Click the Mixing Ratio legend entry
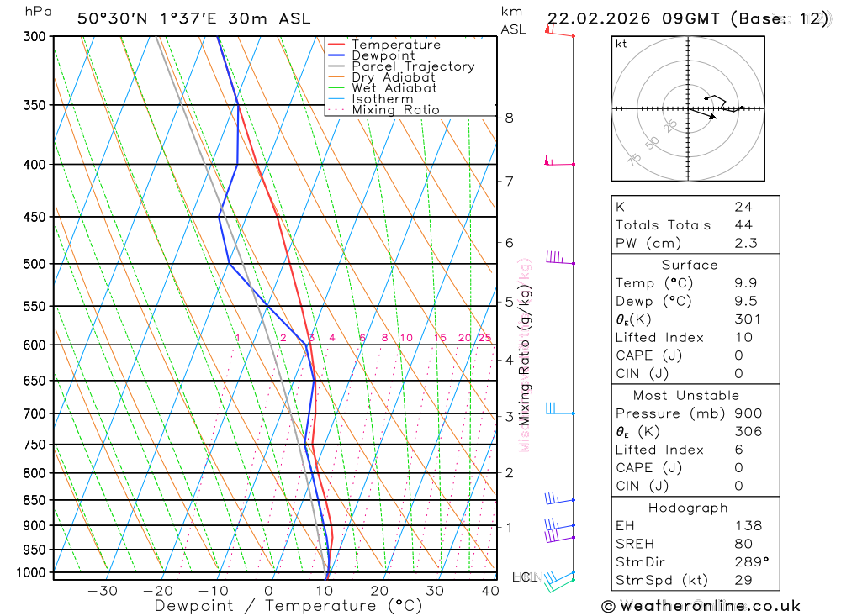This screenshot has height=616, width=841. click(383, 110)
